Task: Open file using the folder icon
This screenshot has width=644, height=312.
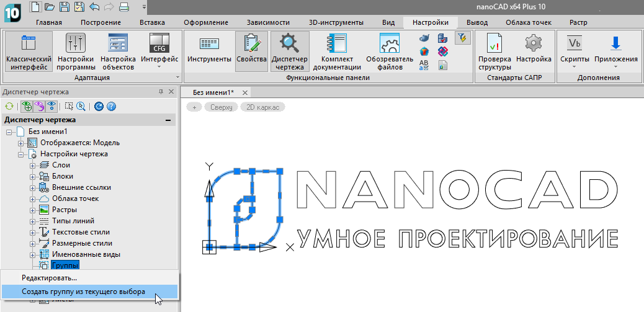Action: 50,7
